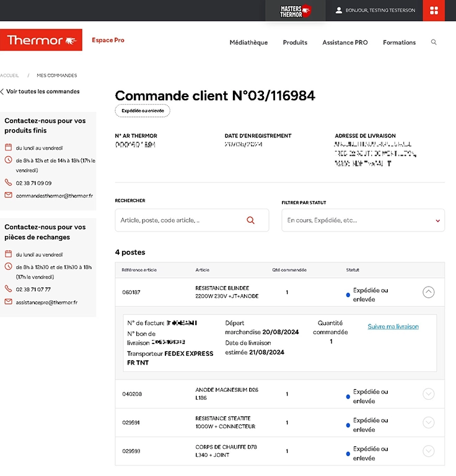Click the back chevron next to Voir toutes les commandes
The width and height of the screenshot is (456, 476).
pyautogui.click(x=2, y=92)
